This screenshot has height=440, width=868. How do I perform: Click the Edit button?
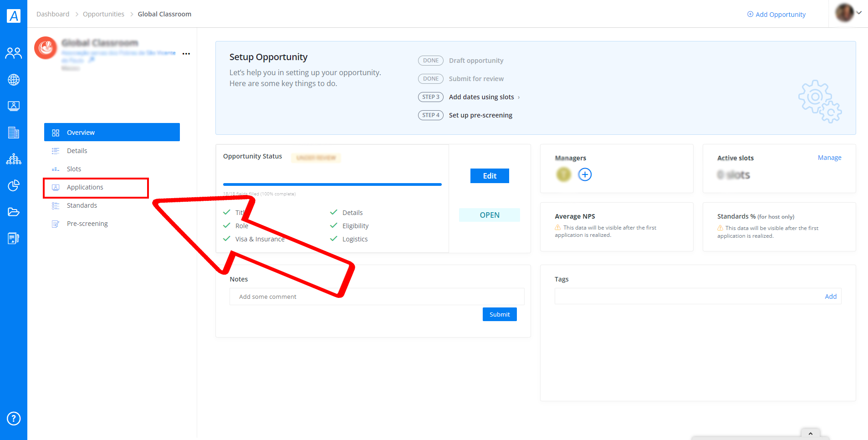pos(490,176)
